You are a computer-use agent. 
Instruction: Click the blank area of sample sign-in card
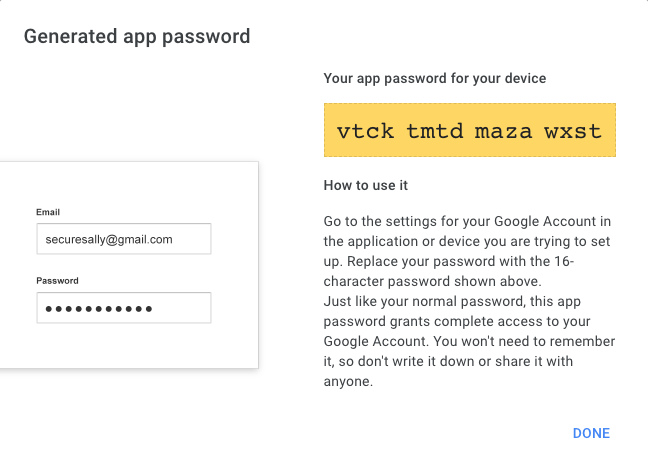pos(129,184)
